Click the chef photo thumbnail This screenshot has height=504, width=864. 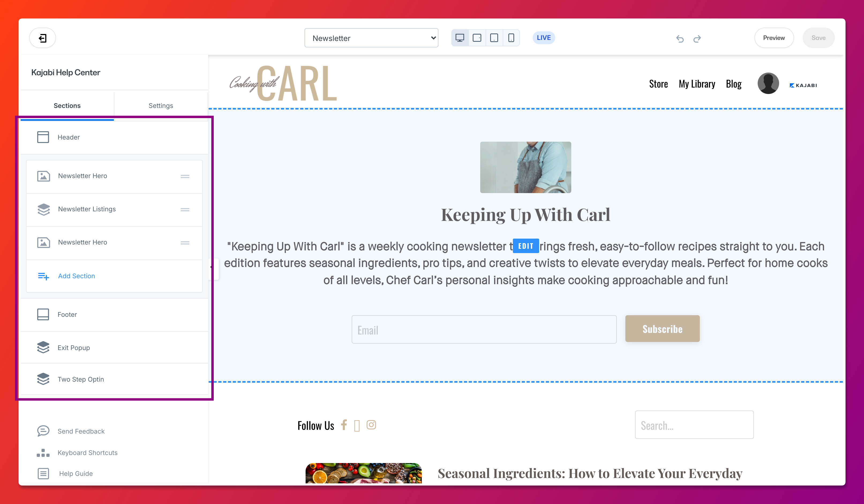[525, 167]
